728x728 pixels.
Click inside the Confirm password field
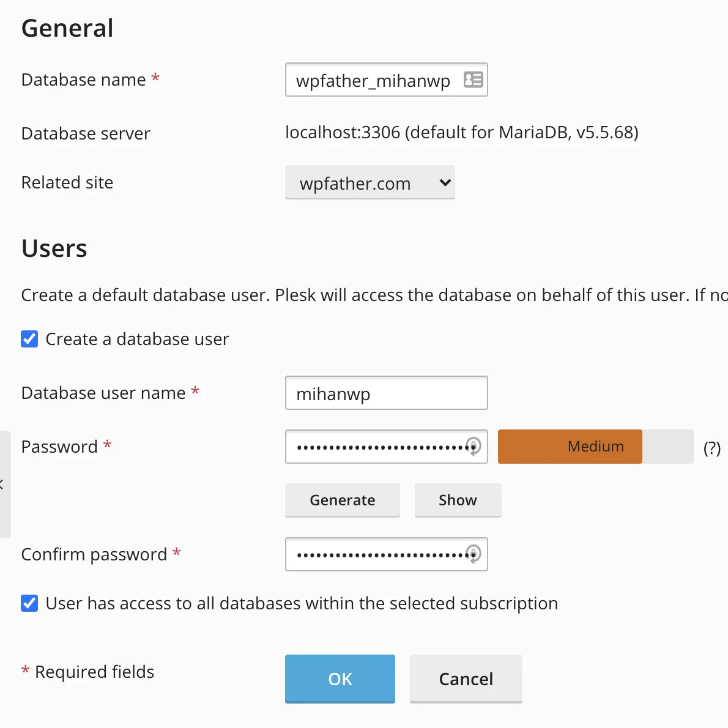coord(386,554)
